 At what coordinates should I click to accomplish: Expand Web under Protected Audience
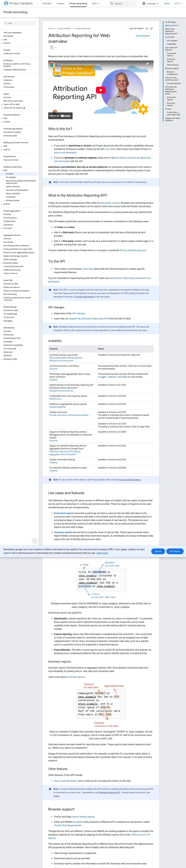pyautogui.click(x=2, y=118)
